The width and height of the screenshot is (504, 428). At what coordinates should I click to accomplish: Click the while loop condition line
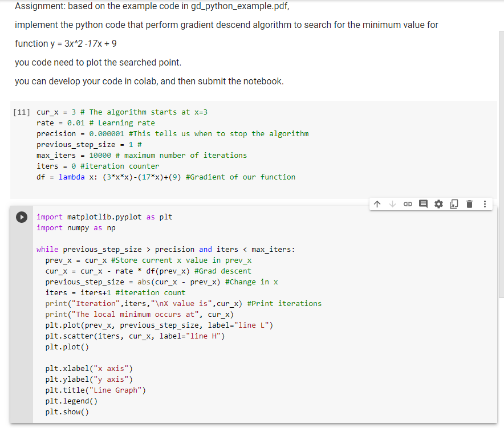coord(165,250)
